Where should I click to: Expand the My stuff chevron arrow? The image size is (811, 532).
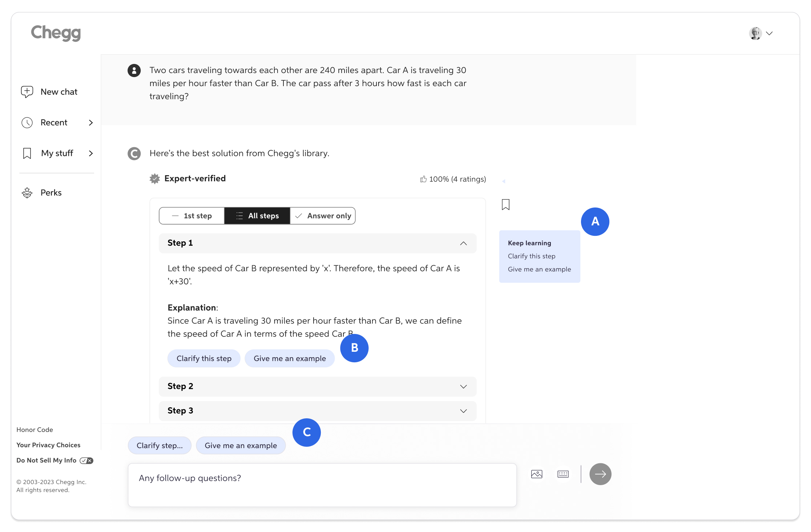tap(91, 153)
